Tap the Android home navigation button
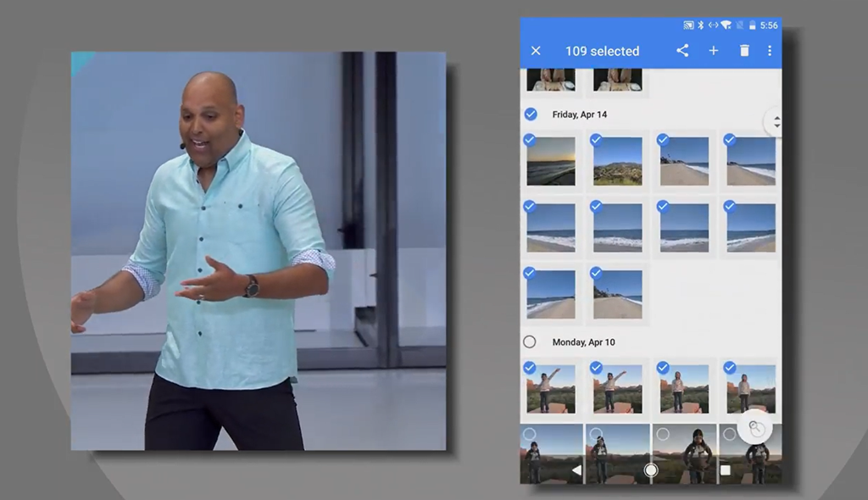 (x=651, y=470)
